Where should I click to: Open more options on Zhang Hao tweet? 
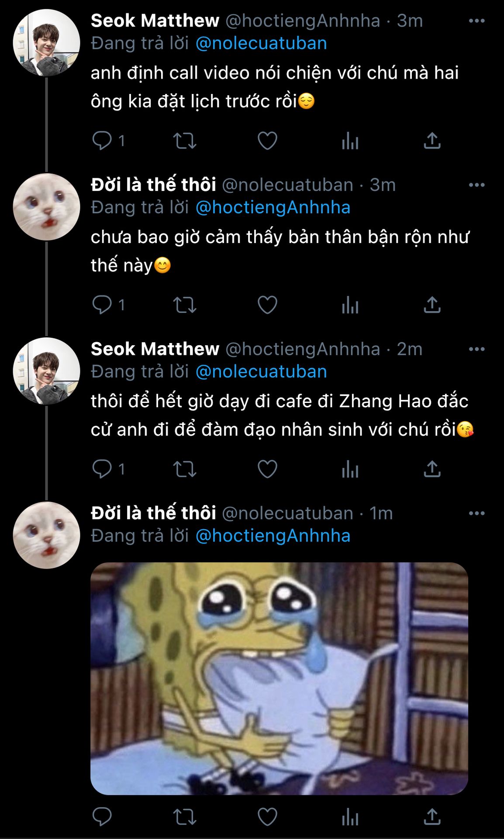[x=476, y=349]
